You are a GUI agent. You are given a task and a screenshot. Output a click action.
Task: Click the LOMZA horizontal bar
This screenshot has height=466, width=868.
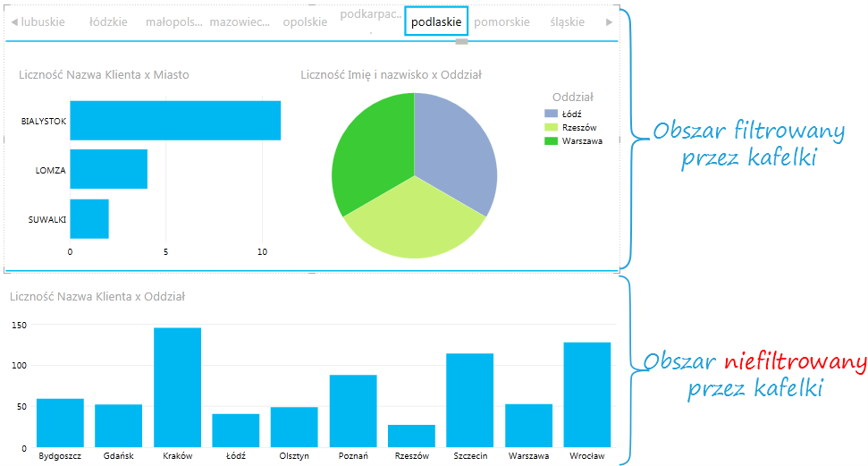click(x=108, y=169)
